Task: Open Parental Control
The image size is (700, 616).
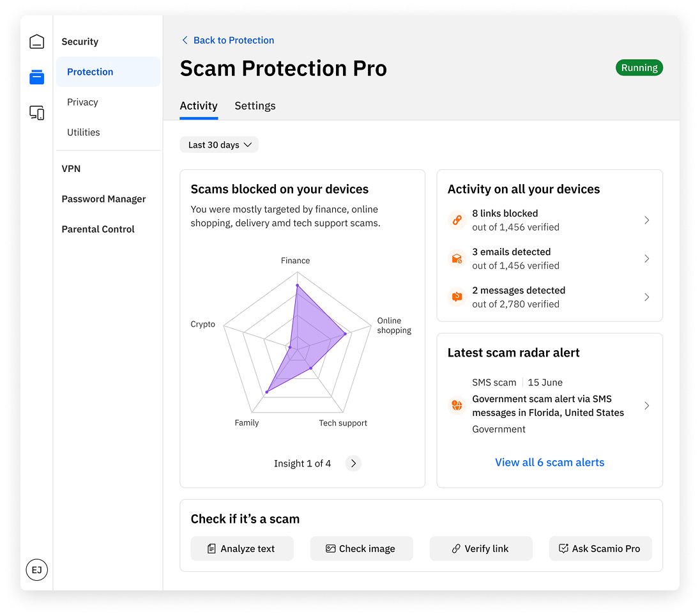Action: (98, 229)
